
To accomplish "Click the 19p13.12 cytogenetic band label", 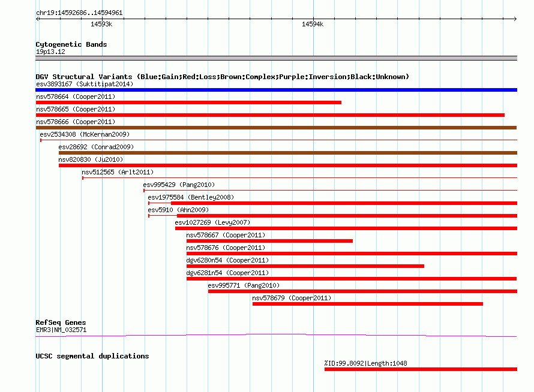I will coord(50,52).
